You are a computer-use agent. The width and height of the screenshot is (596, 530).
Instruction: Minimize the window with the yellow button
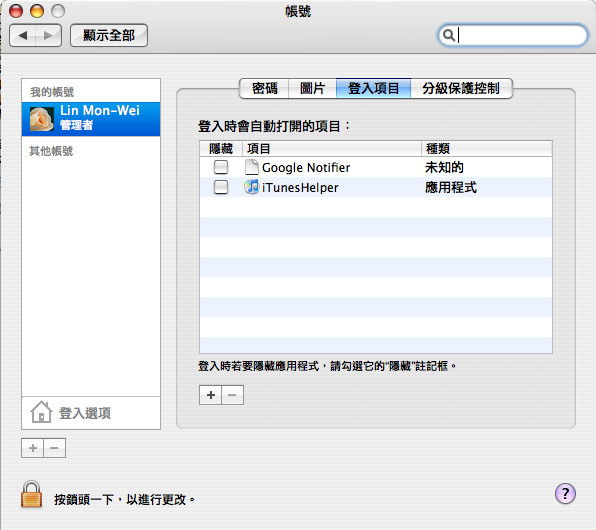(x=37, y=11)
